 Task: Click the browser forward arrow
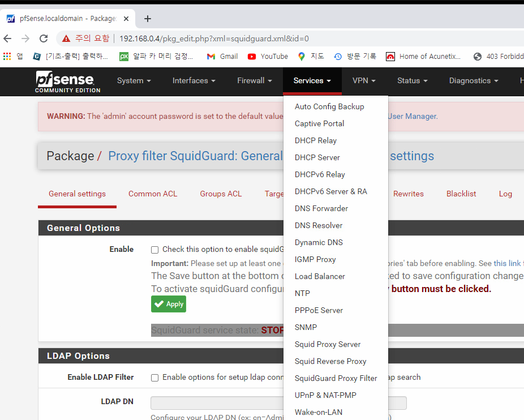[25, 38]
